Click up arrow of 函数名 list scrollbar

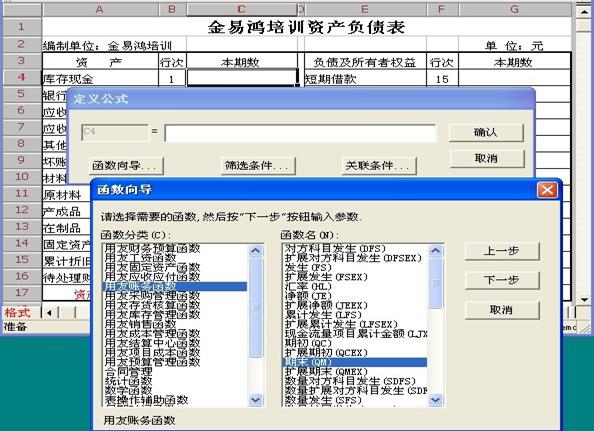[x=436, y=250]
